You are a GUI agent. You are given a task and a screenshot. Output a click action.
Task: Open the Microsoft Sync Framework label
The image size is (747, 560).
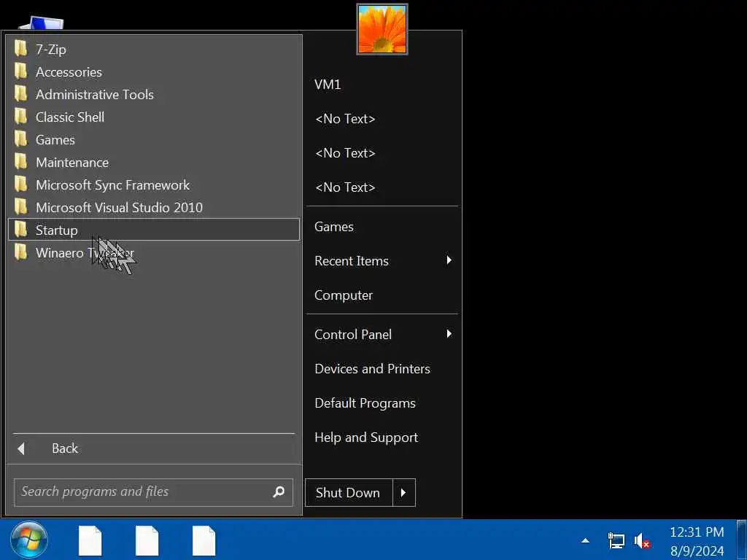113,184
